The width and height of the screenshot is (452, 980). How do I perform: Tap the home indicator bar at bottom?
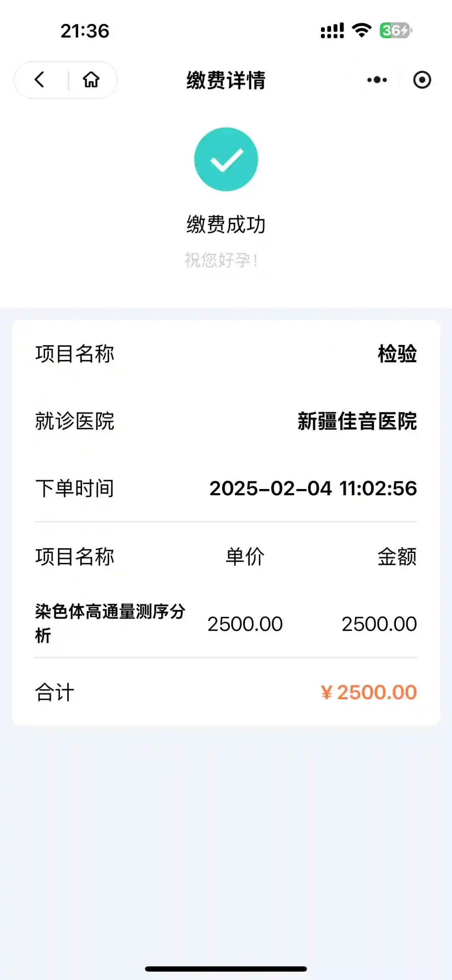point(226,969)
